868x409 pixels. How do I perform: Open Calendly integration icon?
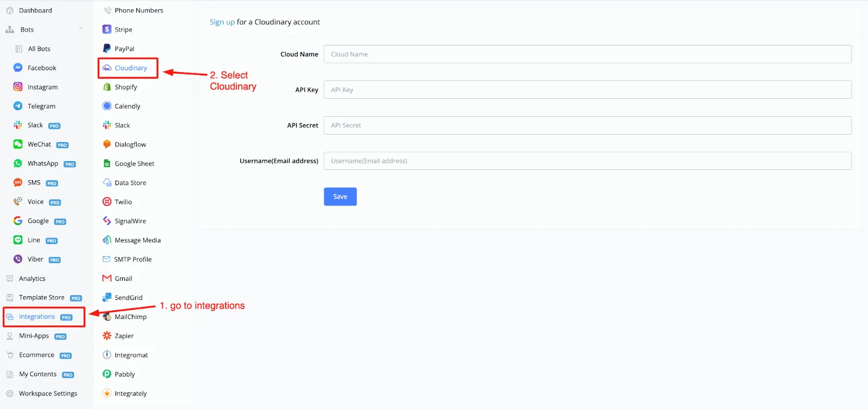pos(107,106)
